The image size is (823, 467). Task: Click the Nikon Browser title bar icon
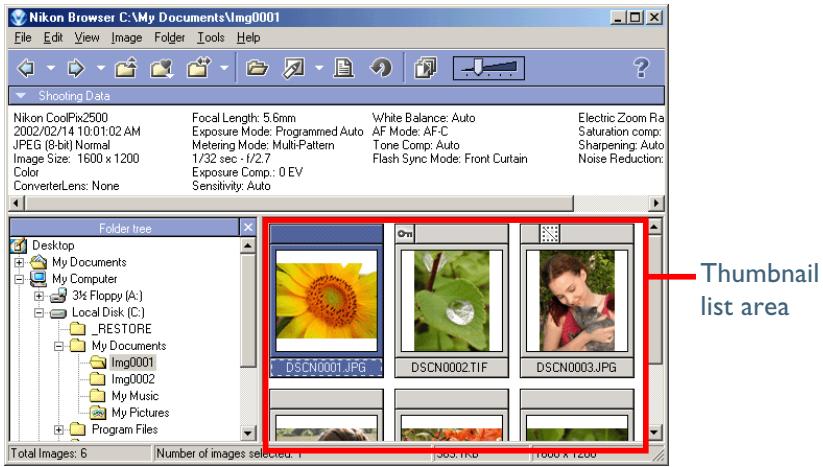[19, 17]
